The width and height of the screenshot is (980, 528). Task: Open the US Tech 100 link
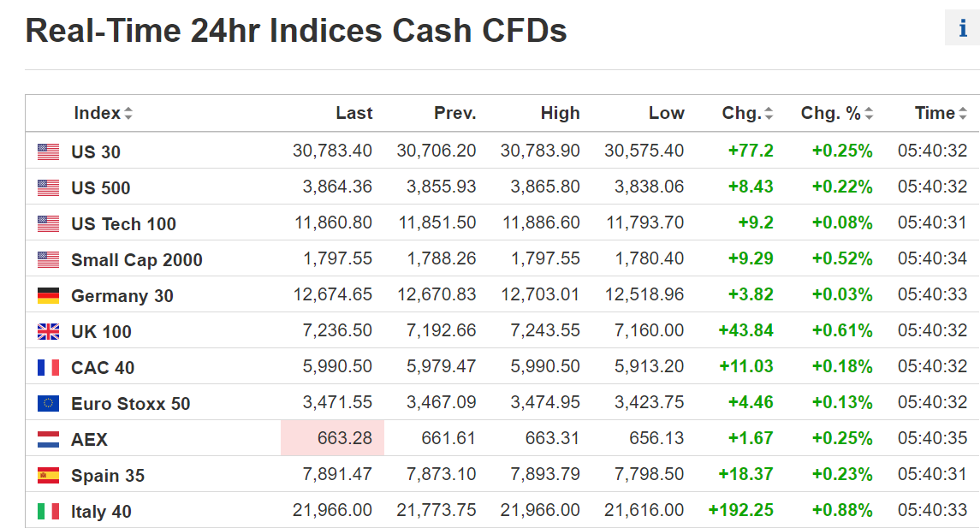coord(124,223)
